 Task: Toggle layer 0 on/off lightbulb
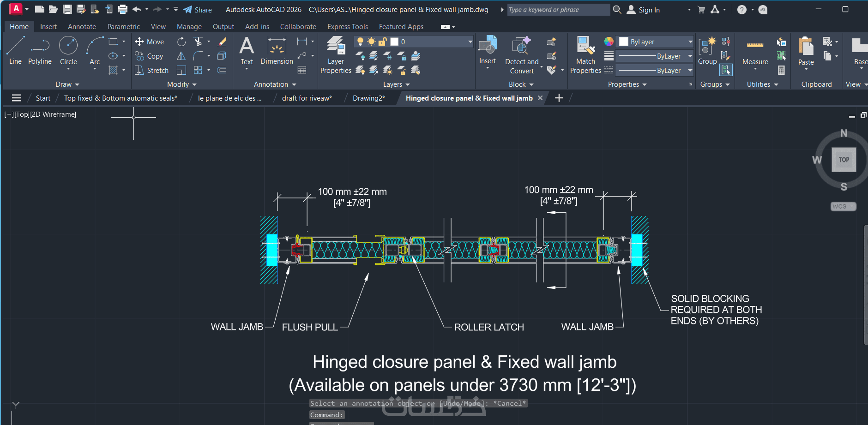point(361,42)
